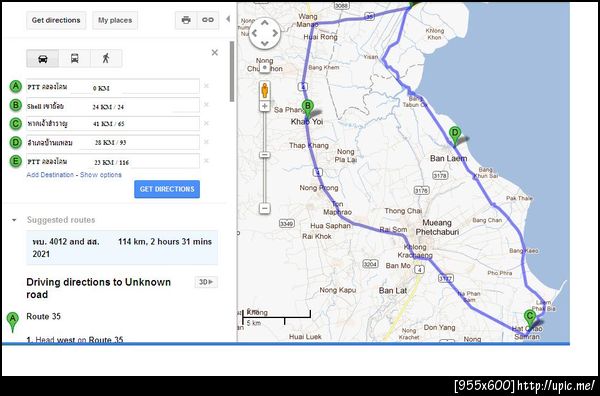Click the link icon
This screenshot has height=396, width=600.
(208, 20)
